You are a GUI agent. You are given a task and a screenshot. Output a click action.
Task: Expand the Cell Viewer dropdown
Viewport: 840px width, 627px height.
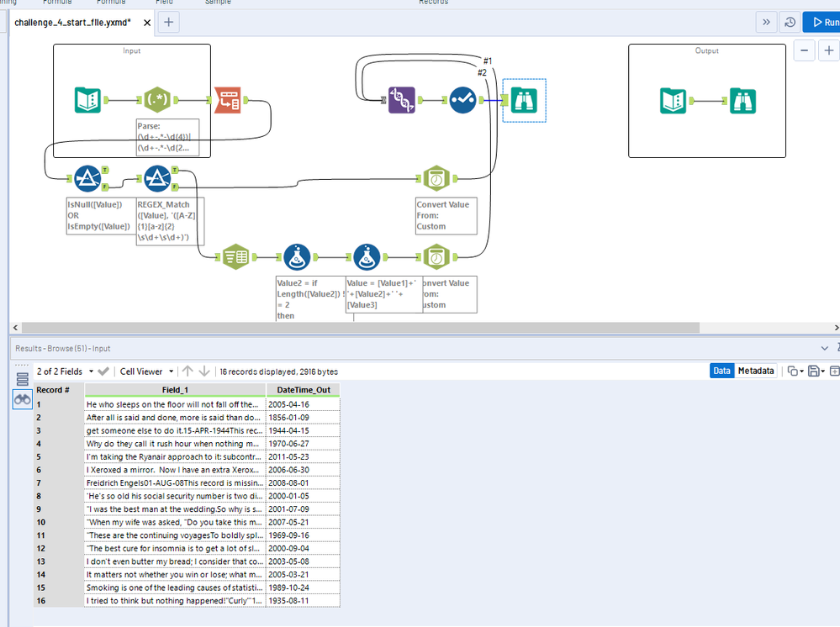coord(146,371)
